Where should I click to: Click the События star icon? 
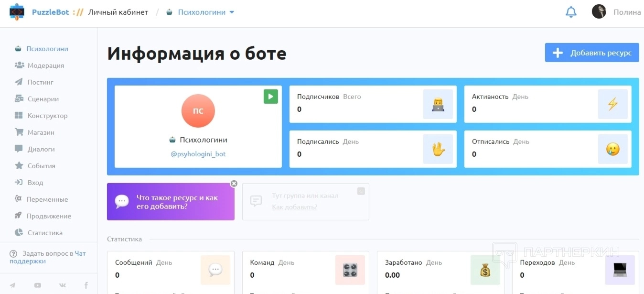[19, 166]
